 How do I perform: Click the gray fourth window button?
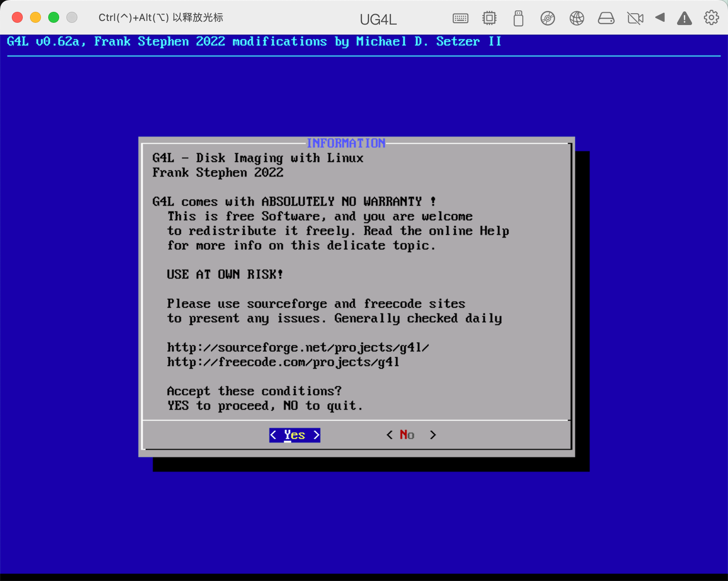(x=72, y=17)
